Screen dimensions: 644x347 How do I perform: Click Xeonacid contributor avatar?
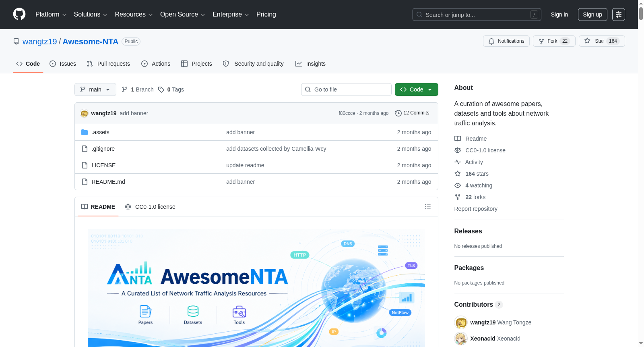point(461,339)
